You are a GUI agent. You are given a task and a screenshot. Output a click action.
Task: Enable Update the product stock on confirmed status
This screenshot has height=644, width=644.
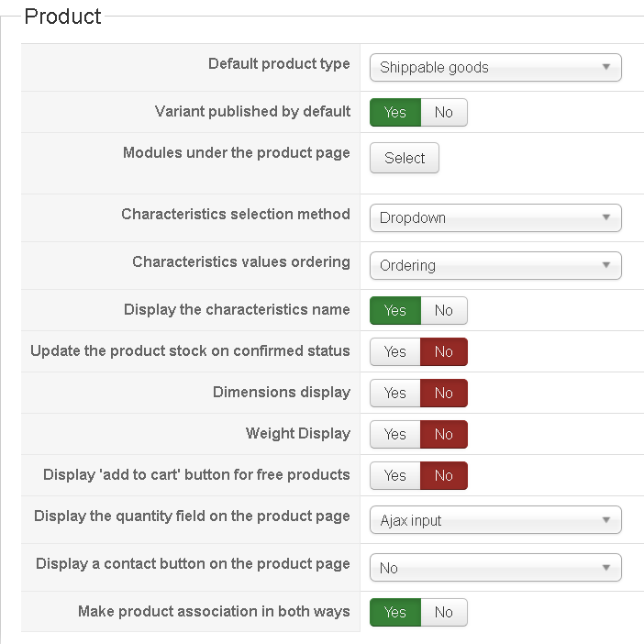pyautogui.click(x=395, y=351)
